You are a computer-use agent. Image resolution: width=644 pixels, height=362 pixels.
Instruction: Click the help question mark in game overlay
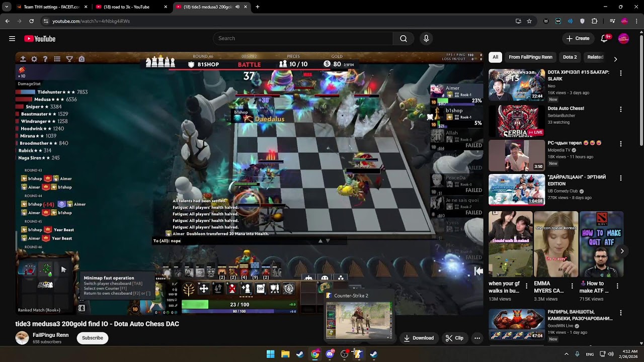(45, 59)
